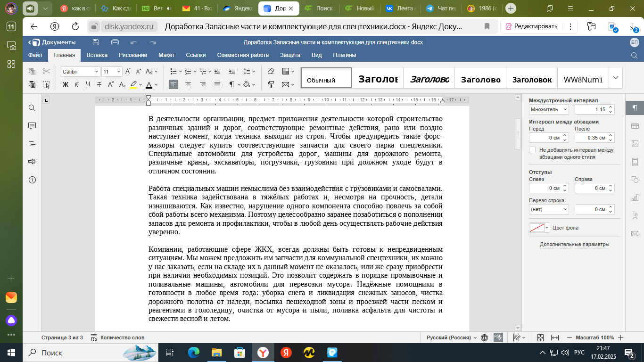This screenshot has height=362, width=644.
Task: Open paragraph settings in the right sidebar
Action: (x=636, y=109)
